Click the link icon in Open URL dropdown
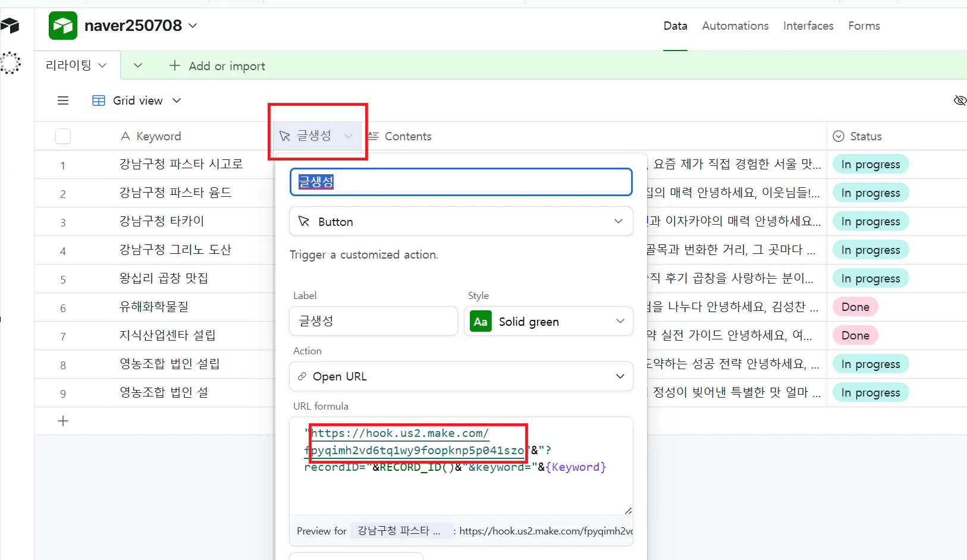The width and height of the screenshot is (967, 560). 302,376
